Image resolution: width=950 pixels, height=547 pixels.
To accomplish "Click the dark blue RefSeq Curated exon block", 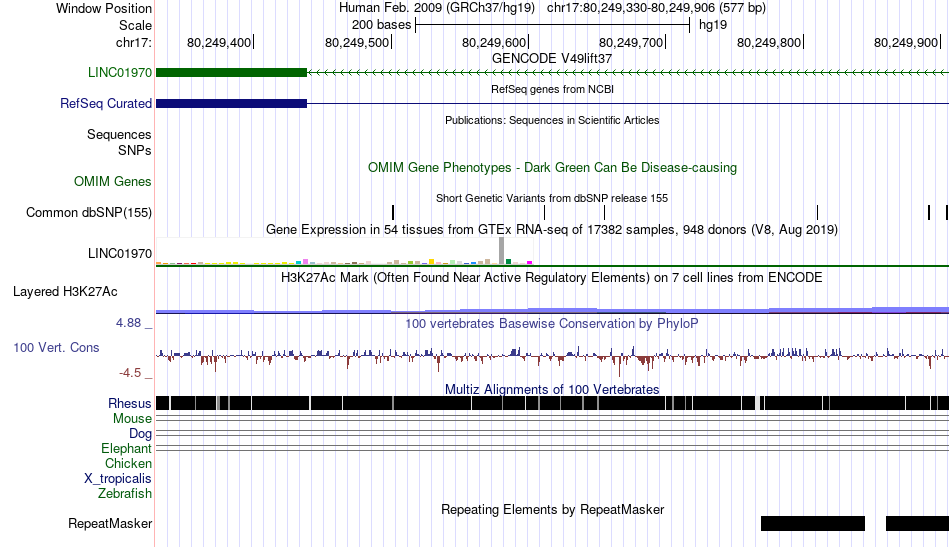I will point(231,104).
